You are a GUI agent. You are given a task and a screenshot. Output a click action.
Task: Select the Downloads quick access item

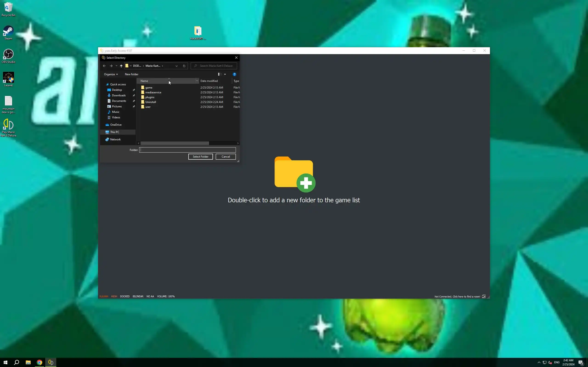tap(119, 95)
